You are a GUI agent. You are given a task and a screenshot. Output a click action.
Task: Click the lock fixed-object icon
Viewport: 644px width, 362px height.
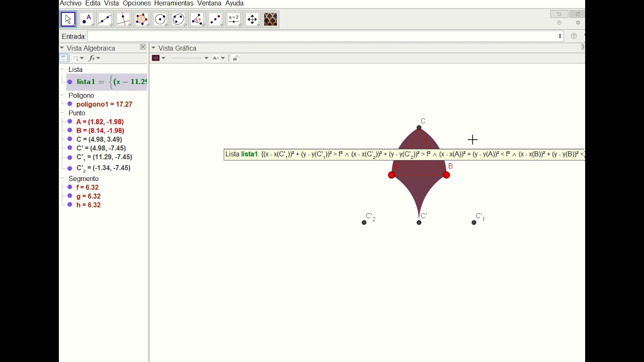235,58
